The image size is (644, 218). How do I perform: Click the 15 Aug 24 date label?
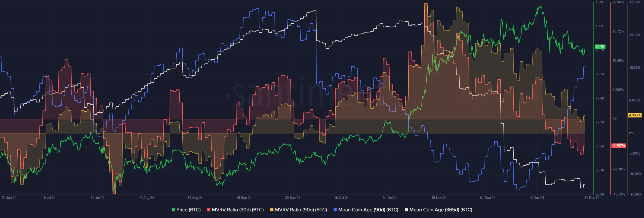click(146, 198)
